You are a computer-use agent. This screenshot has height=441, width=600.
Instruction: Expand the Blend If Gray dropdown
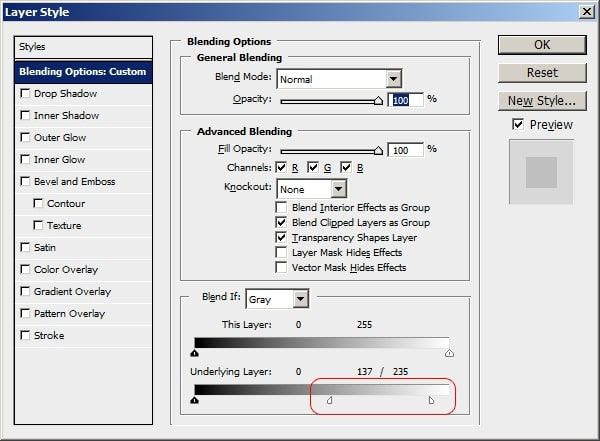coord(301,299)
